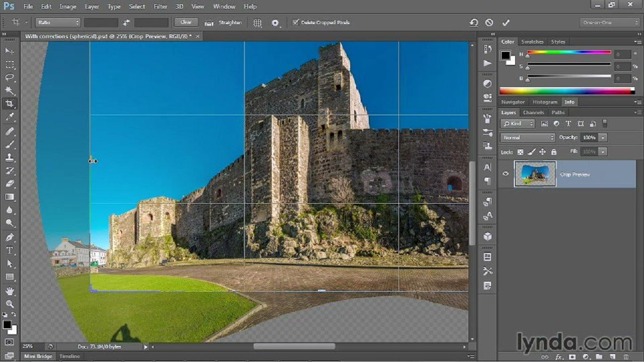
Task: Click the Straighten tool icon
Action: pyautogui.click(x=209, y=23)
